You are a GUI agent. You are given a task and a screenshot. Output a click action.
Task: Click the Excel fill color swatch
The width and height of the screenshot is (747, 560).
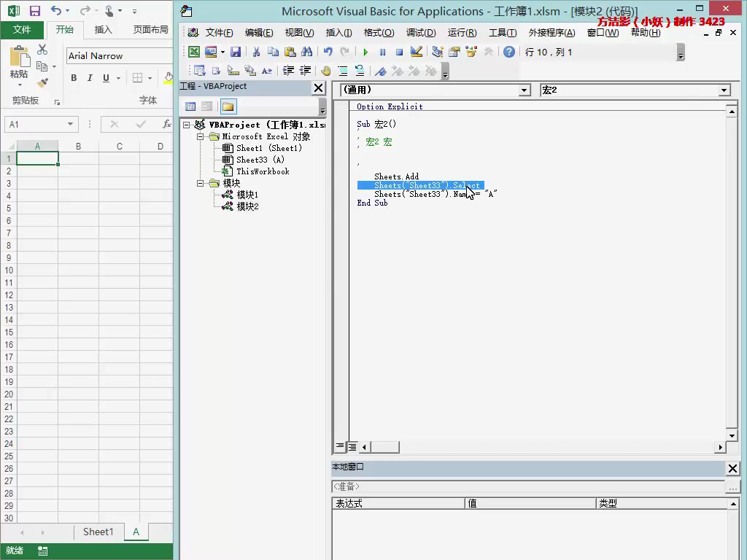169,78
